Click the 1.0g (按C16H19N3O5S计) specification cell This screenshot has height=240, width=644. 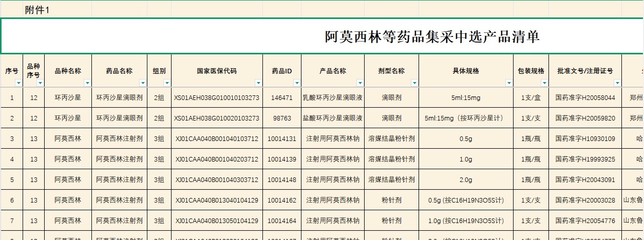[466, 221]
